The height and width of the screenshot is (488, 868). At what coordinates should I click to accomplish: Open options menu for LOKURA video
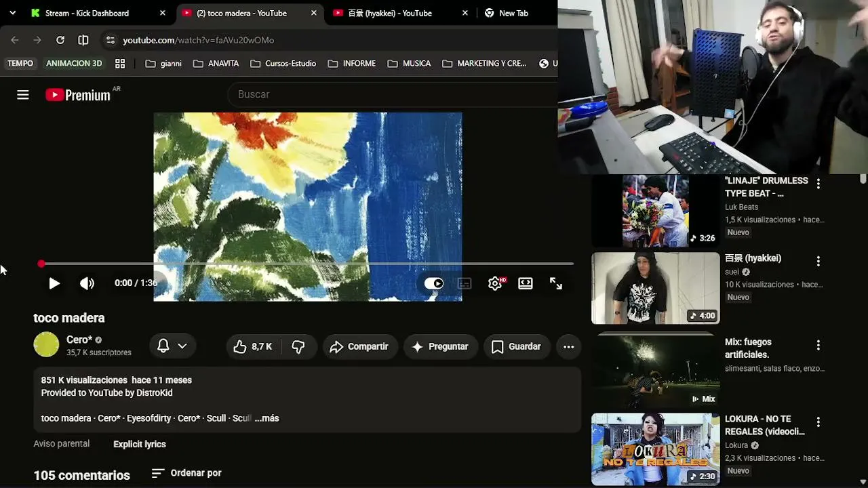coord(818,422)
